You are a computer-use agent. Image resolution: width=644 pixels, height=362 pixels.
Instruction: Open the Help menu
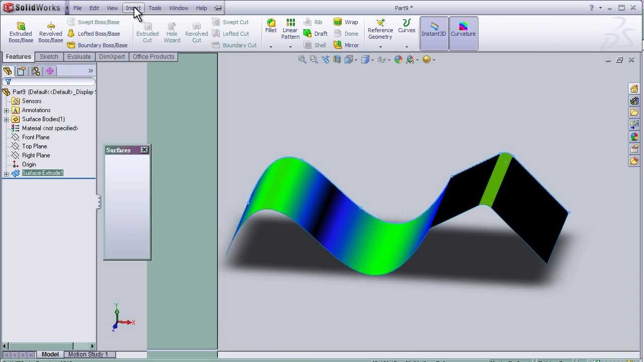coord(201,8)
